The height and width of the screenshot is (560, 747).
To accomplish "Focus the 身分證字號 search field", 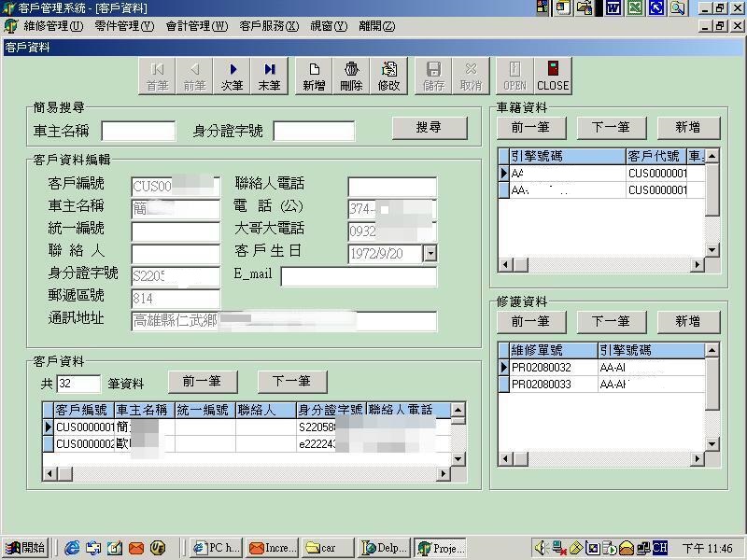I will [x=314, y=131].
